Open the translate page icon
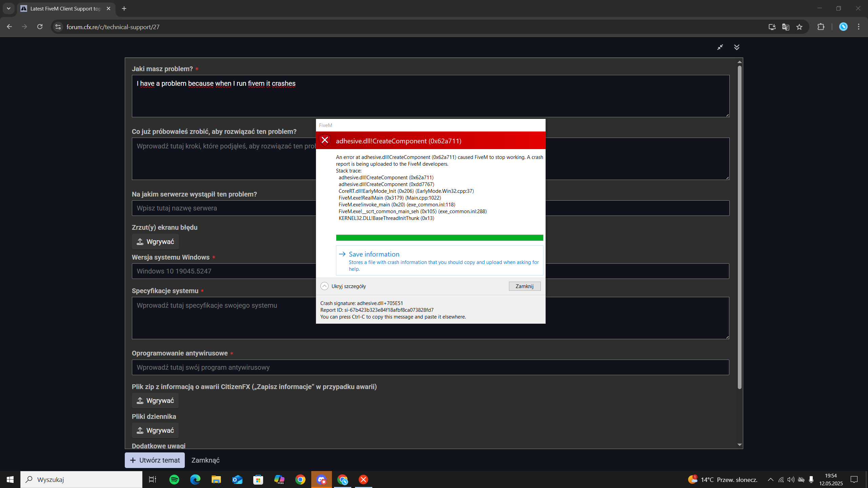Screen dimensions: 868x488 click(x=786, y=27)
